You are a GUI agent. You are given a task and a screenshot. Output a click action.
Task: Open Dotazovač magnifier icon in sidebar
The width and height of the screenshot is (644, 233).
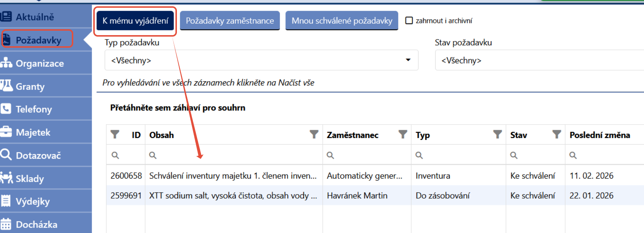coord(6,154)
